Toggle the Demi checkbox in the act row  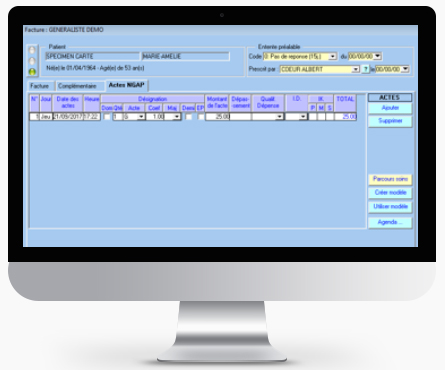point(189,117)
